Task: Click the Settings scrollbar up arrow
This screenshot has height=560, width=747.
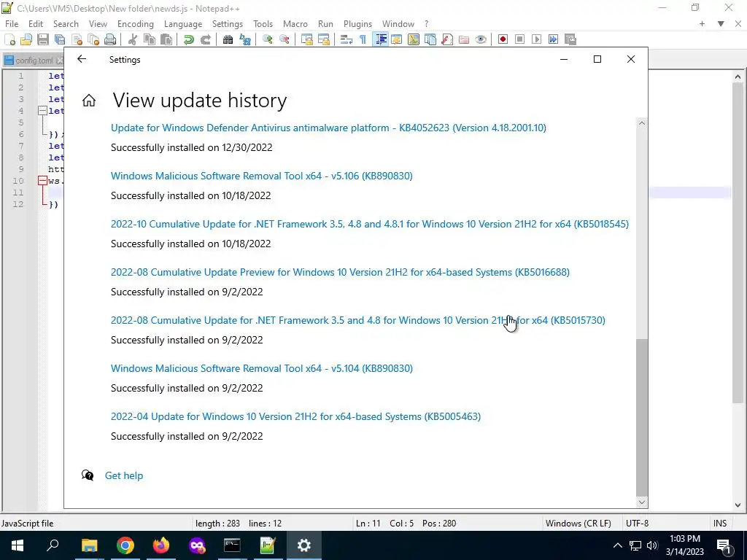Action: click(x=642, y=123)
